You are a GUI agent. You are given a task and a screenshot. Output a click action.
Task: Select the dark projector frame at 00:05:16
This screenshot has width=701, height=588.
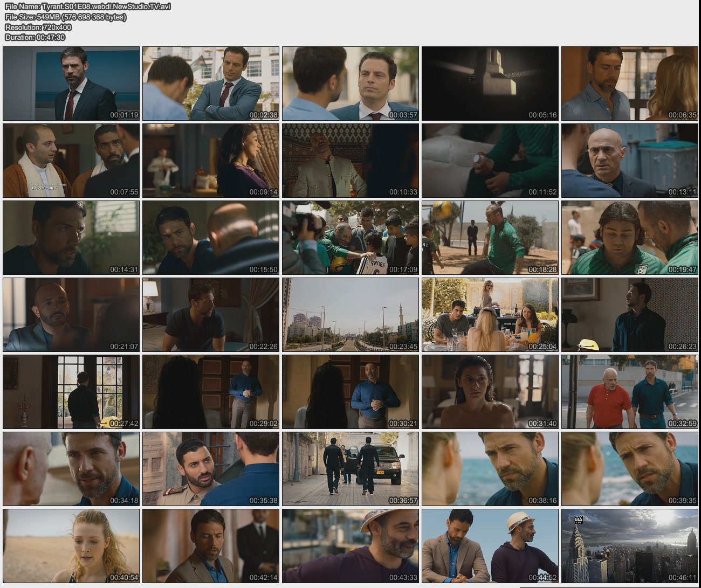(x=490, y=84)
